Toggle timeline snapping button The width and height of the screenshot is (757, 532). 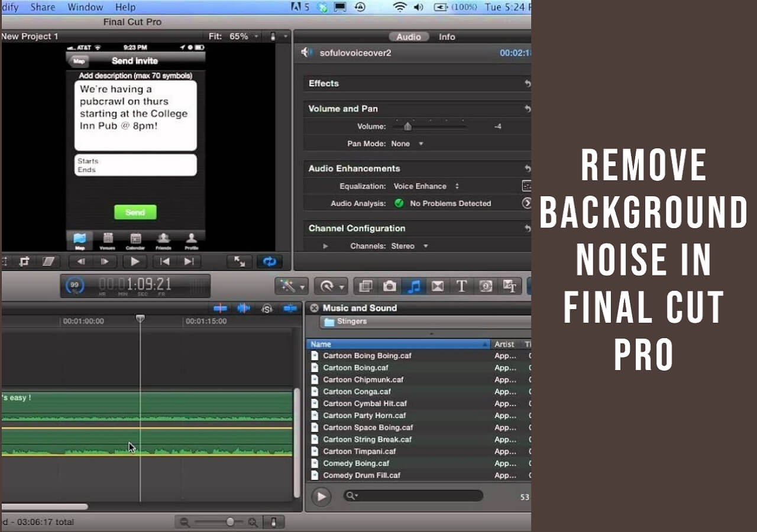click(x=290, y=308)
